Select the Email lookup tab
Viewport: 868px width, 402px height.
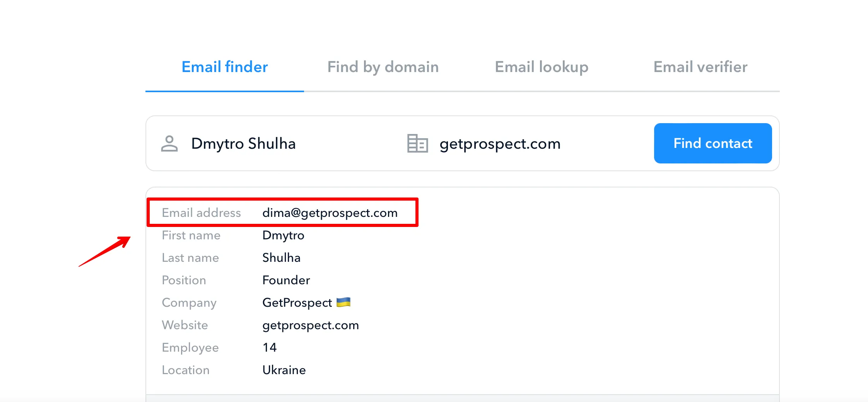(542, 67)
